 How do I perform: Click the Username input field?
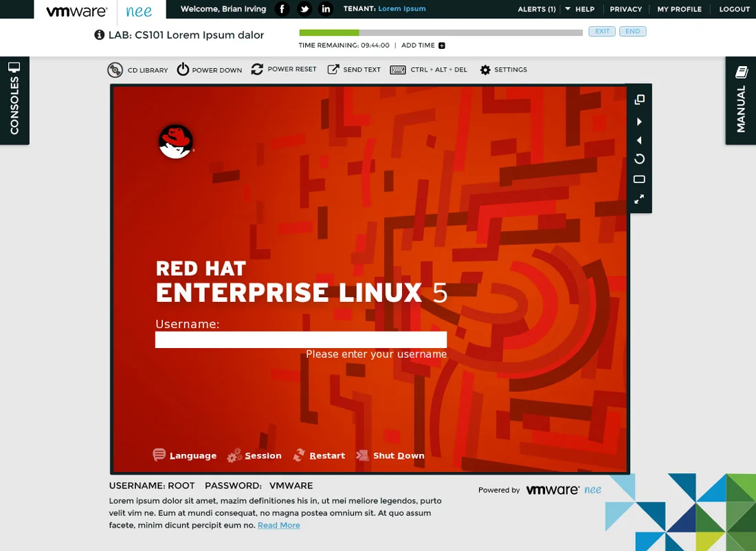pos(301,340)
